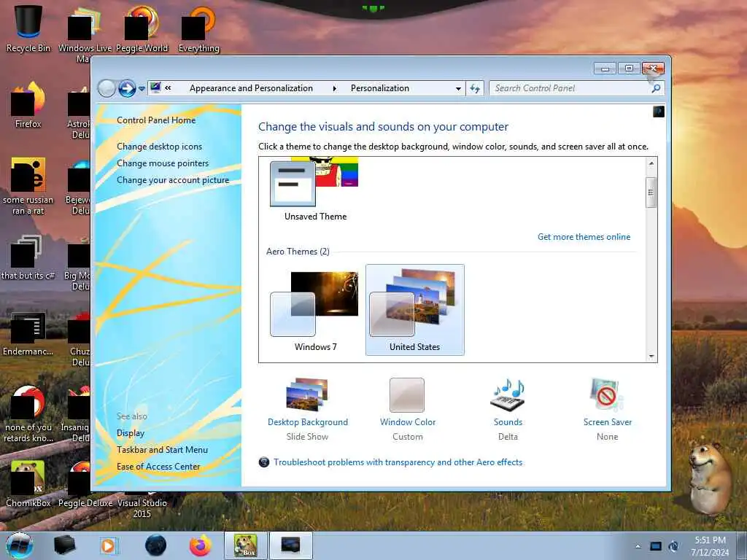Open address bar history dropdown
Viewport: 747px width, 560px height.
pyautogui.click(x=458, y=88)
